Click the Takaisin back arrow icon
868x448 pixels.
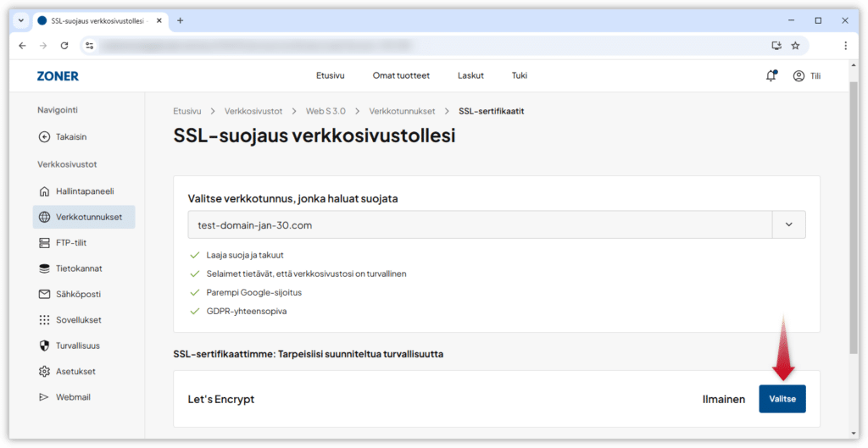[x=45, y=136]
